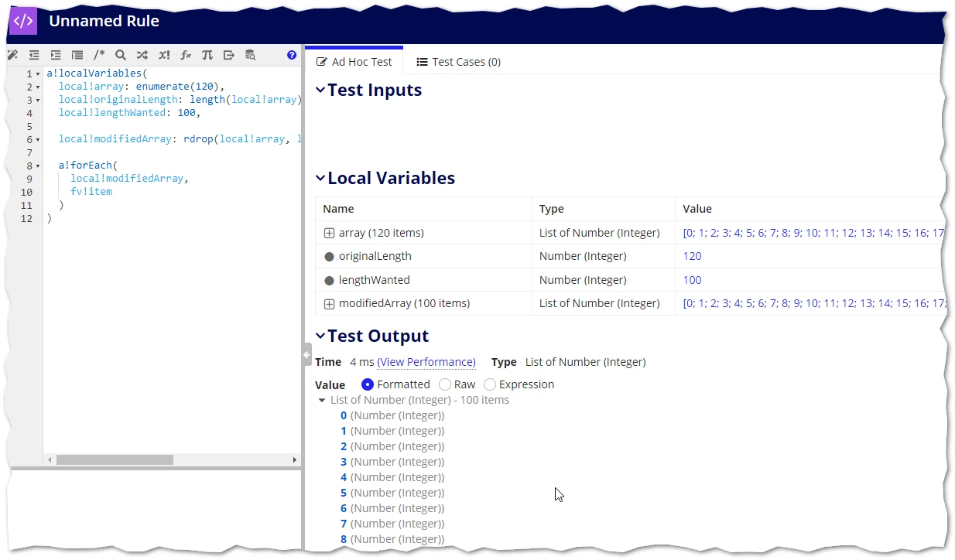Open help with the blue question icon
The height and width of the screenshot is (560, 955).
point(292,55)
